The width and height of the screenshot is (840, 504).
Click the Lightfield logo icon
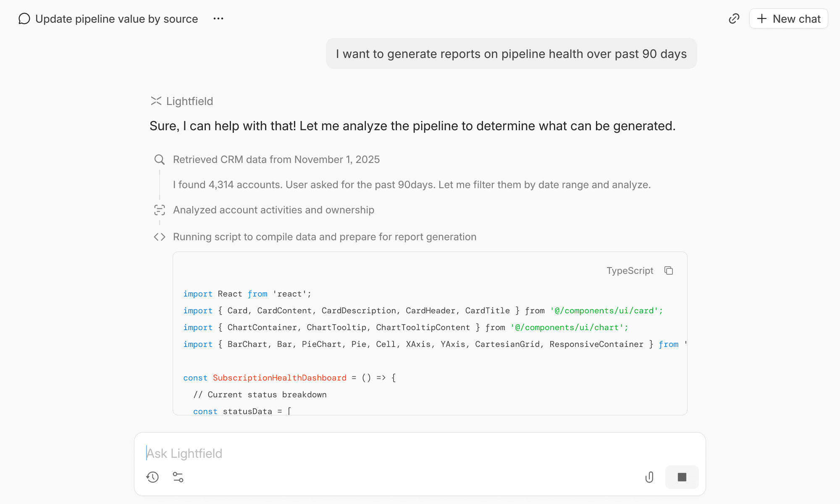(156, 101)
